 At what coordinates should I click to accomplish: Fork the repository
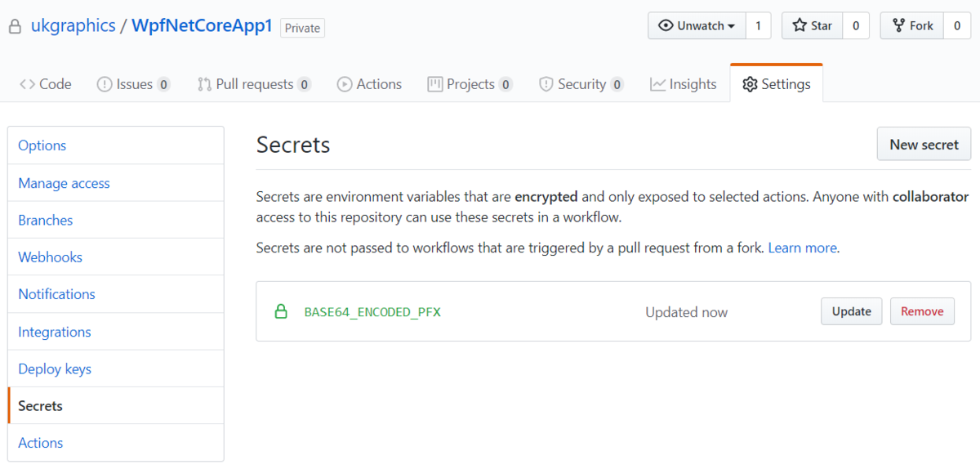(x=912, y=25)
